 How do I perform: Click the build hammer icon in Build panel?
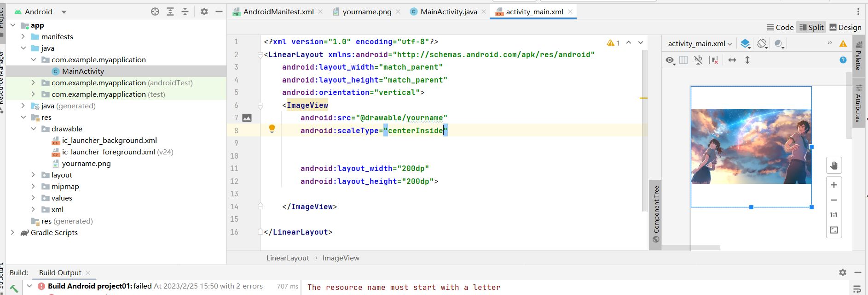tap(14, 289)
